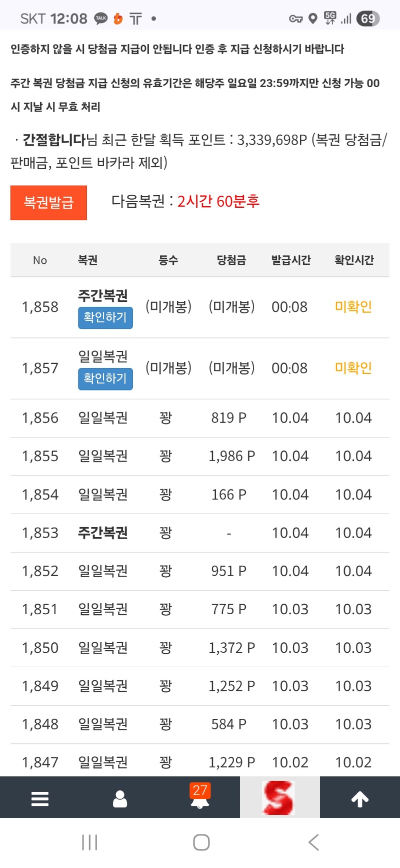This screenshot has height=868, width=400.
Task: Tap the battery indicator in status bar
Action: click(x=368, y=19)
